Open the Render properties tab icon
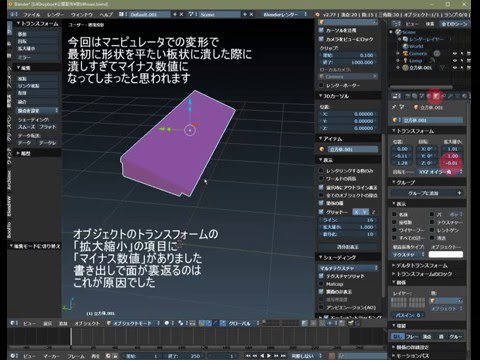Screen dimensions: 480x360 pyautogui.click(x=407, y=96)
